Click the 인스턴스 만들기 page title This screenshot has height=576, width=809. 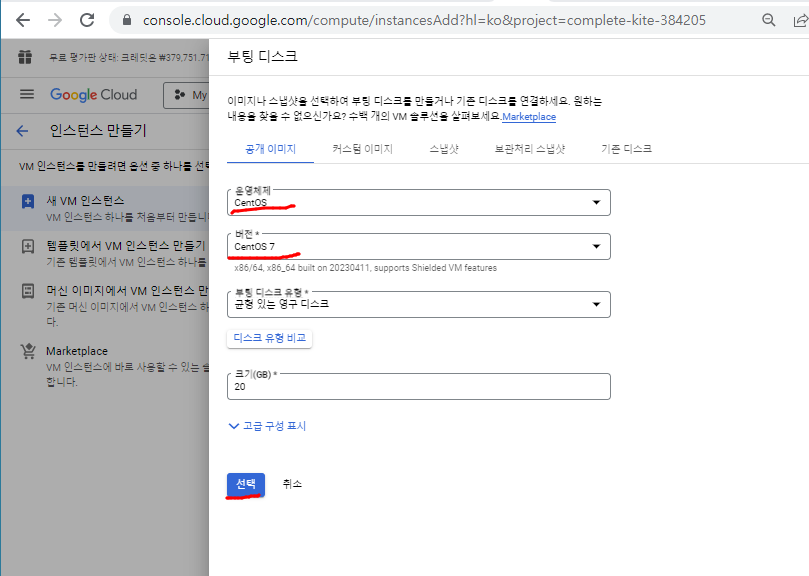click(98, 131)
